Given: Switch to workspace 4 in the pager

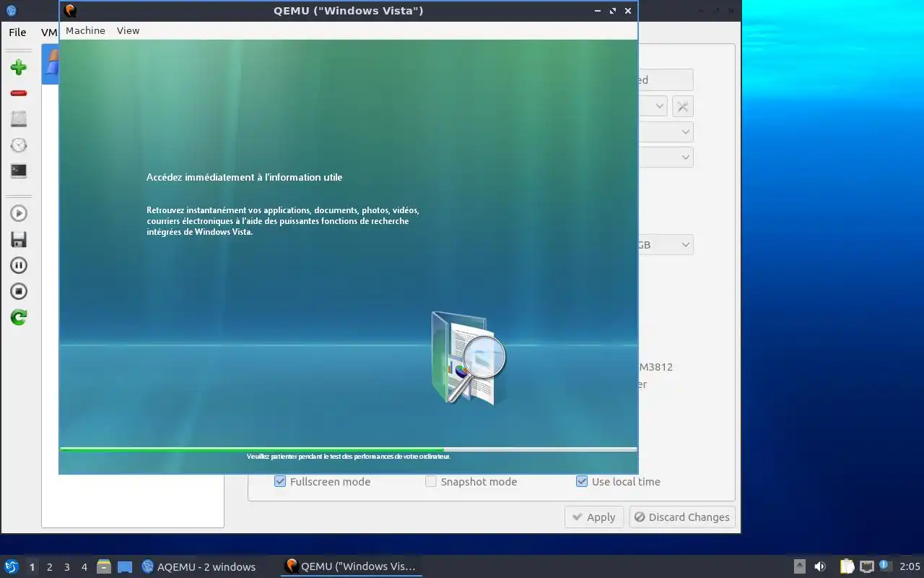Looking at the screenshot, I should [x=84, y=567].
